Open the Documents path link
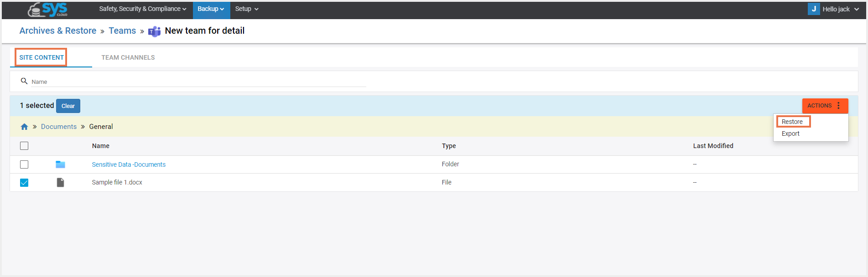Screen dimensions: 868x277 tap(59, 127)
